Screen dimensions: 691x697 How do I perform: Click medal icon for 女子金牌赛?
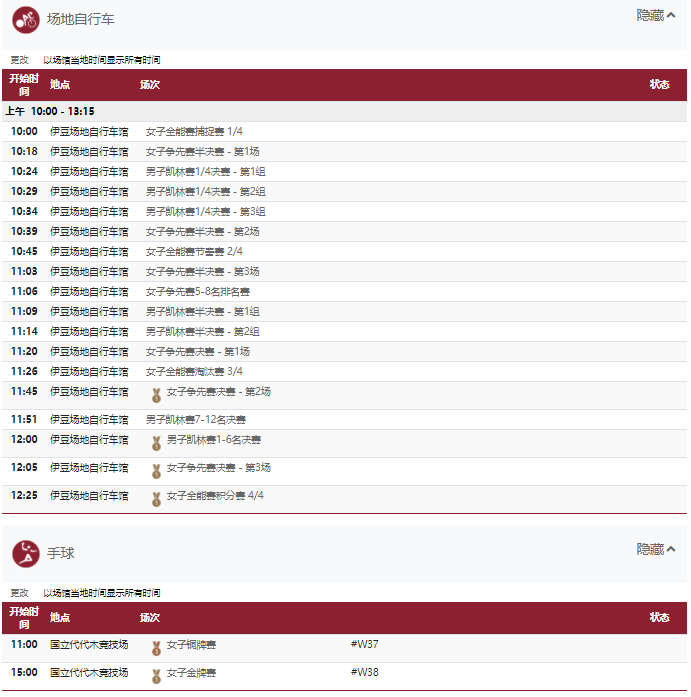click(156, 676)
